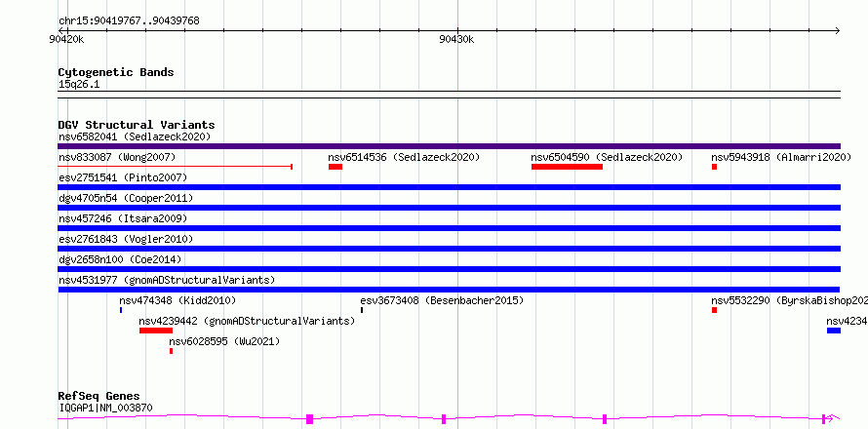Select the nsv5943918 small red marker
Image resolution: width=868 pixels, height=429 pixels.
click(x=715, y=167)
